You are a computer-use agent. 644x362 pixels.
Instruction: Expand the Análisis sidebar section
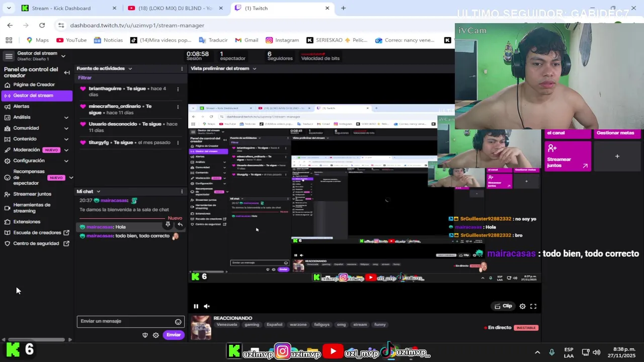66,117
